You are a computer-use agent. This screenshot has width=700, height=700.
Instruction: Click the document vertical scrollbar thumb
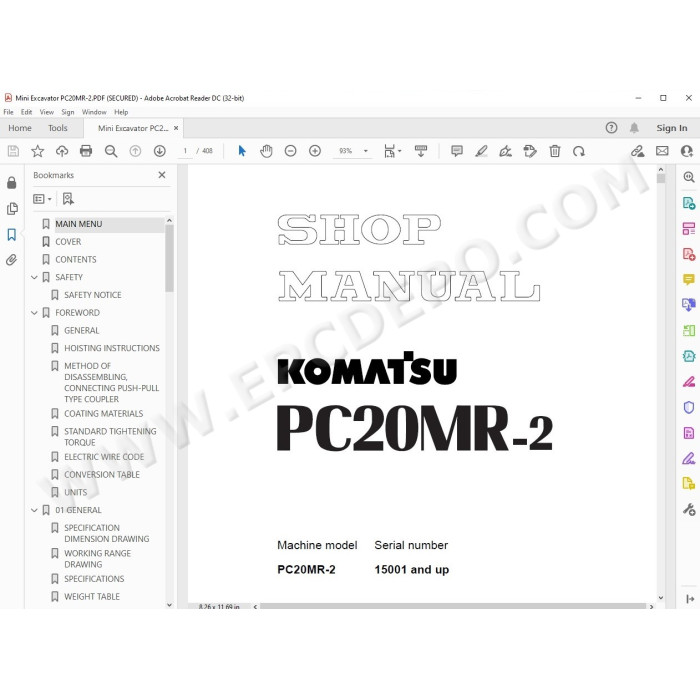click(661, 179)
